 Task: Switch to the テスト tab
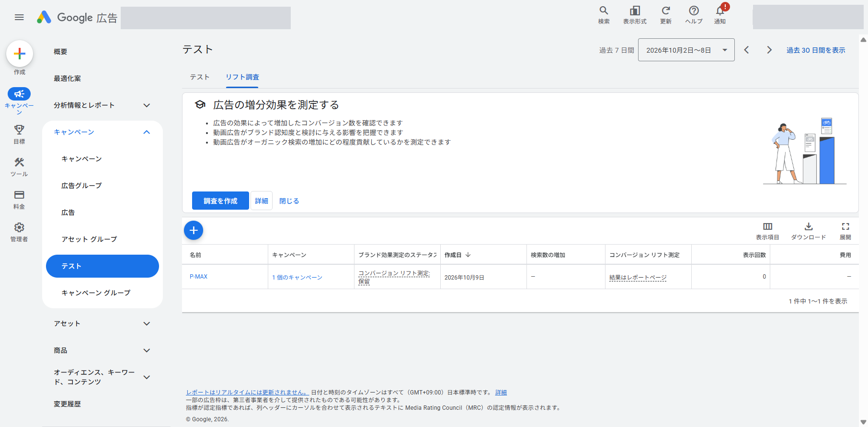click(x=200, y=77)
